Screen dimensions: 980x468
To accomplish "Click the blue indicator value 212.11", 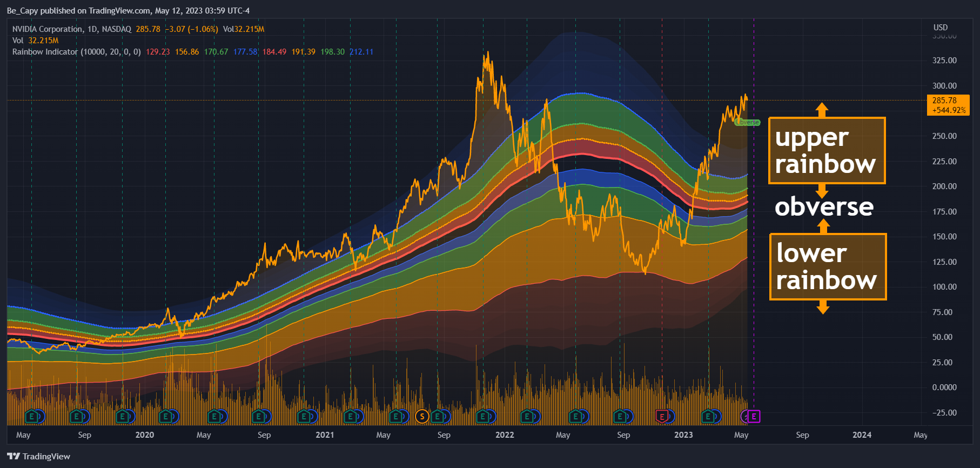I will [361, 52].
